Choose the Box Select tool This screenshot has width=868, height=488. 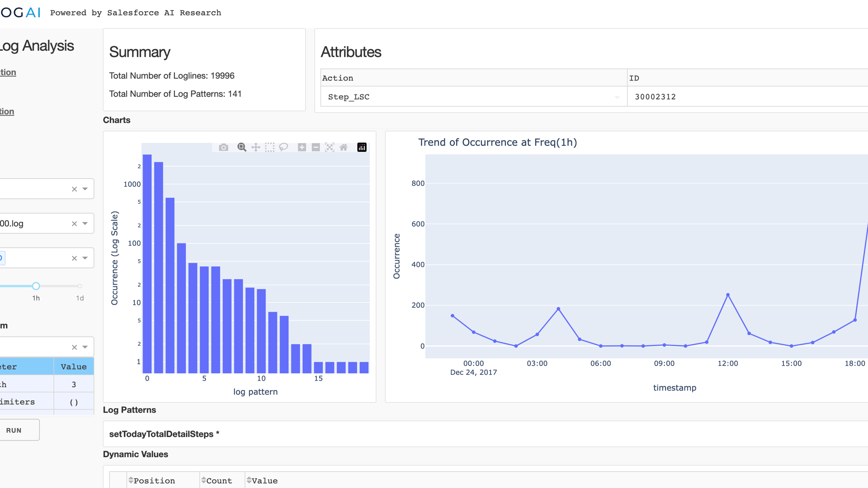pyautogui.click(x=270, y=147)
